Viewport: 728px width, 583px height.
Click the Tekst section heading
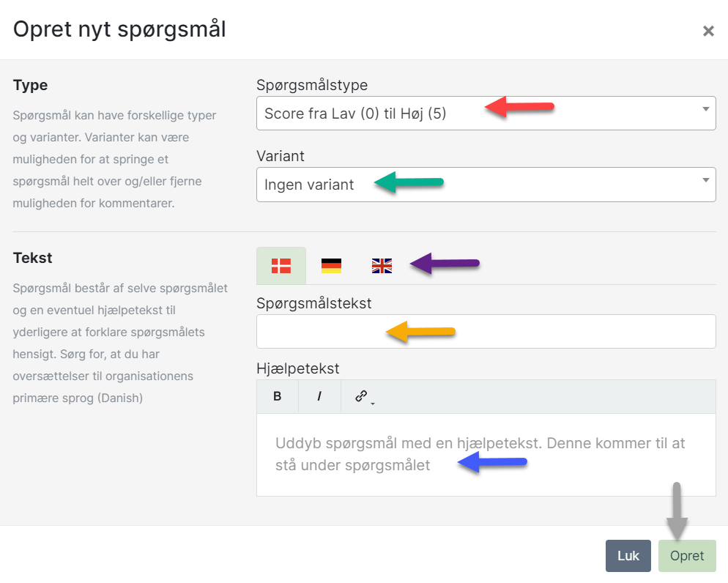point(32,258)
